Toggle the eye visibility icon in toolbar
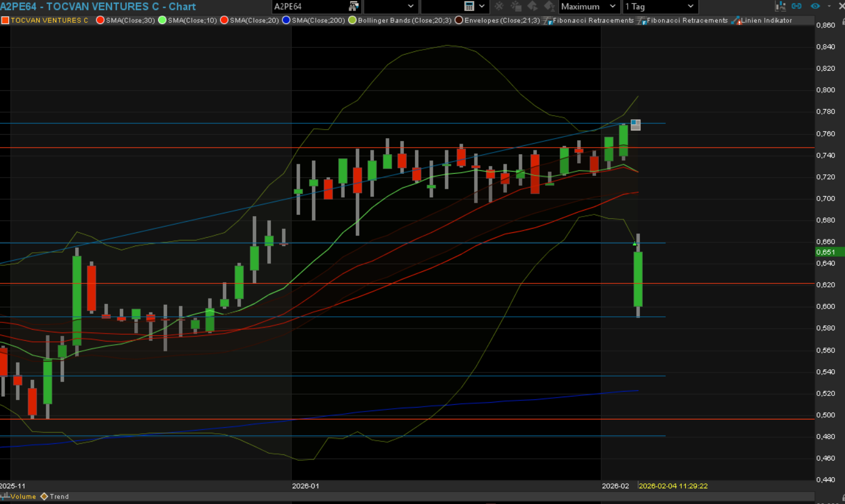The height and width of the screenshot is (504, 845). pos(815,6)
